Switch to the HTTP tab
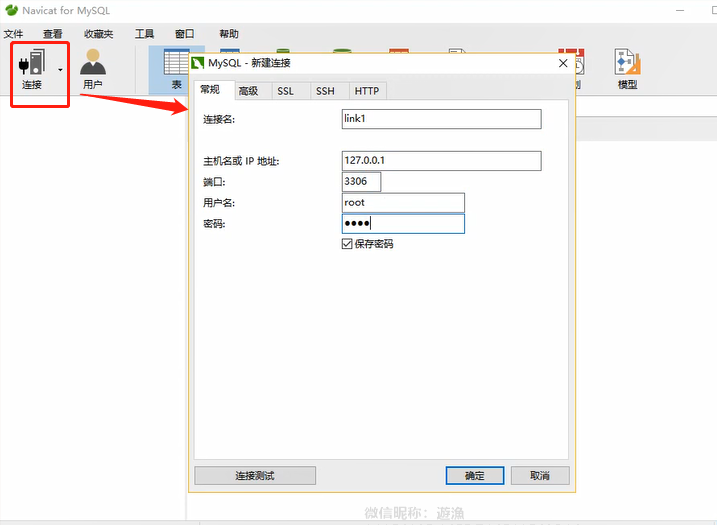This screenshot has width=717, height=525. coord(368,91)
